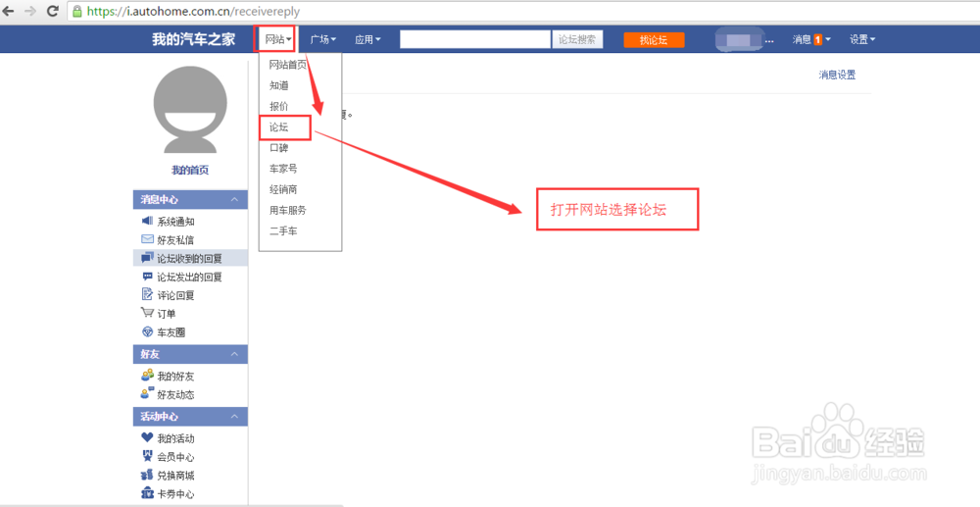Viewport: 980px width, 507px height.
Task: Click the forum received replies chat icon
Action: [x=148, y=258]
